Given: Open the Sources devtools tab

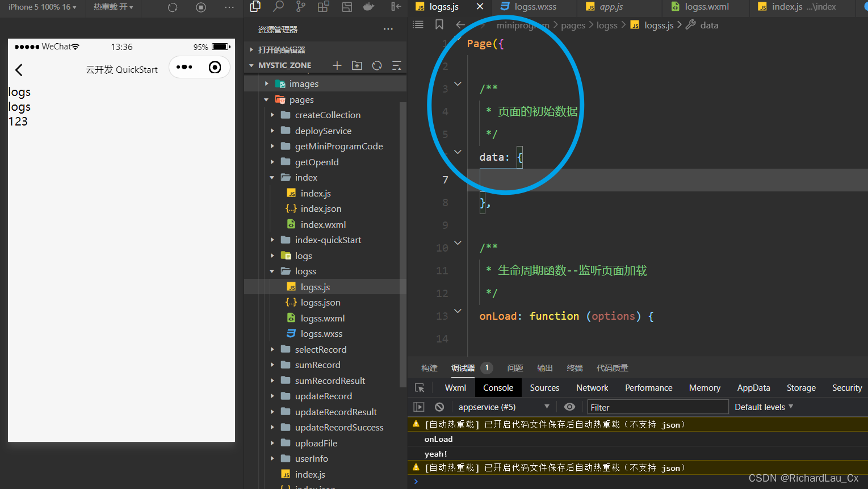Looking at the screenshot, I should coord(544,388).
